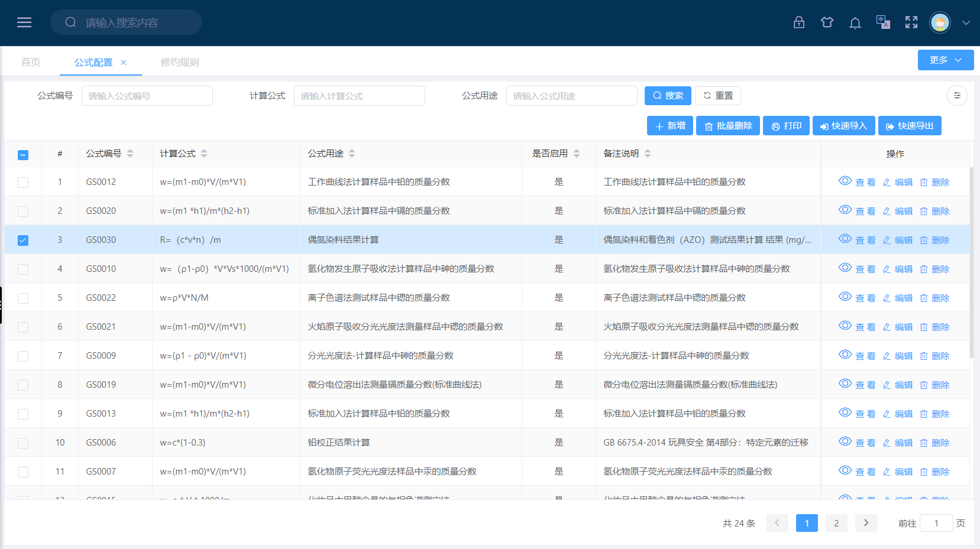Click the language translation icon

[x=883, y=22]
